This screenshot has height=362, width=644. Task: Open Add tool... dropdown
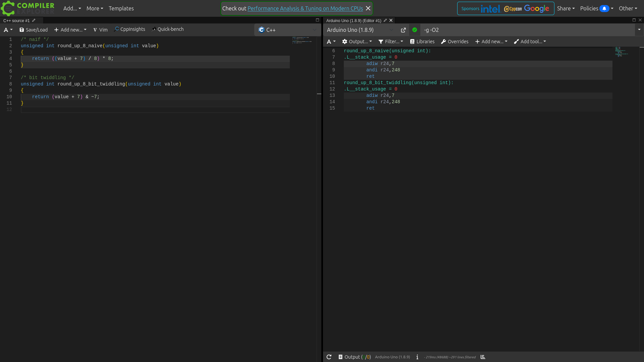click(530, 42)
